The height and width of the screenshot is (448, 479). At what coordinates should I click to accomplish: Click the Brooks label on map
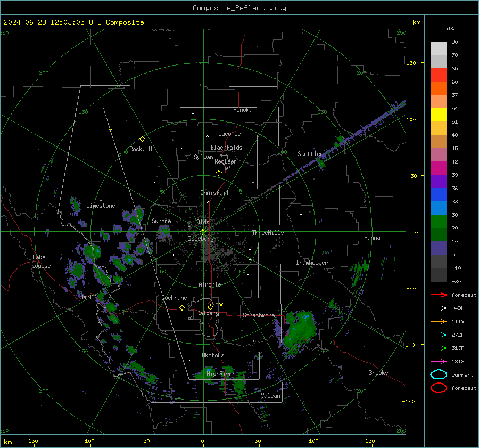tap(378, 373)
